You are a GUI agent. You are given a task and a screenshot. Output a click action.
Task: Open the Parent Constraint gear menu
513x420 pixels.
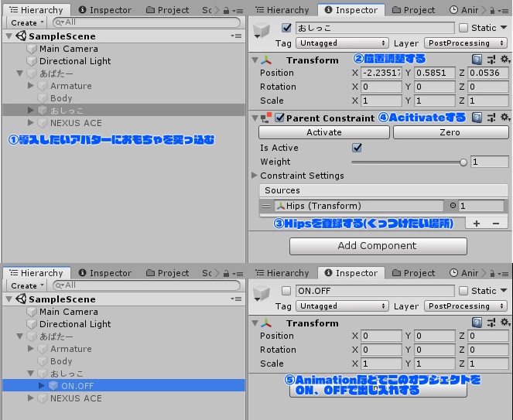point(505,117)
